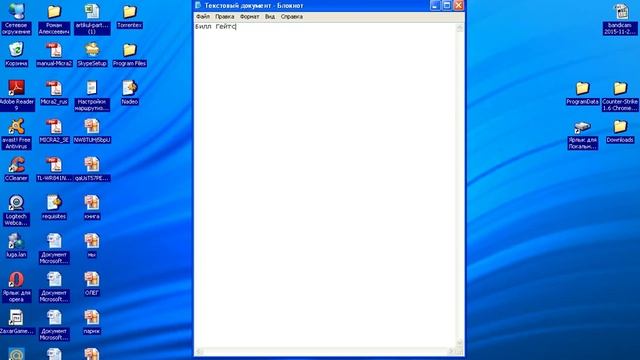
Task: Select the SkypeSetup installer icon
Action: [92, 54]
